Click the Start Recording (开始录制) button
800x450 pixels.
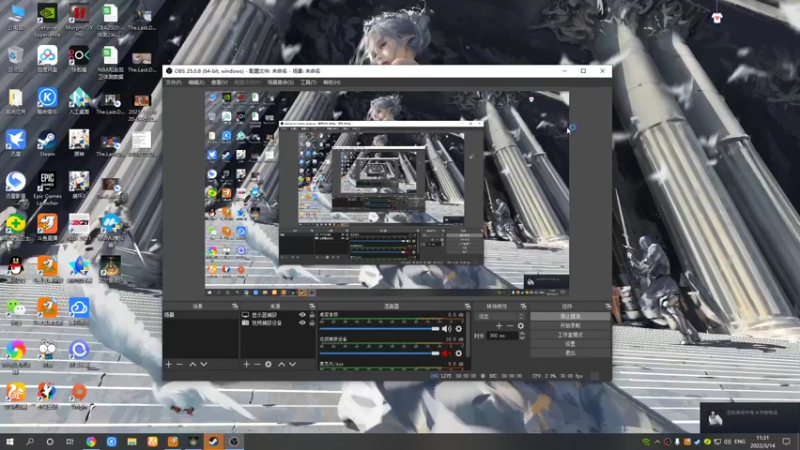point(570,326)
